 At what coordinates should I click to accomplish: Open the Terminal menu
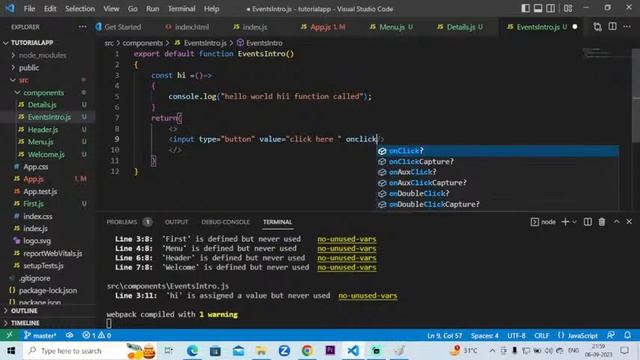(x=182, y=9)
